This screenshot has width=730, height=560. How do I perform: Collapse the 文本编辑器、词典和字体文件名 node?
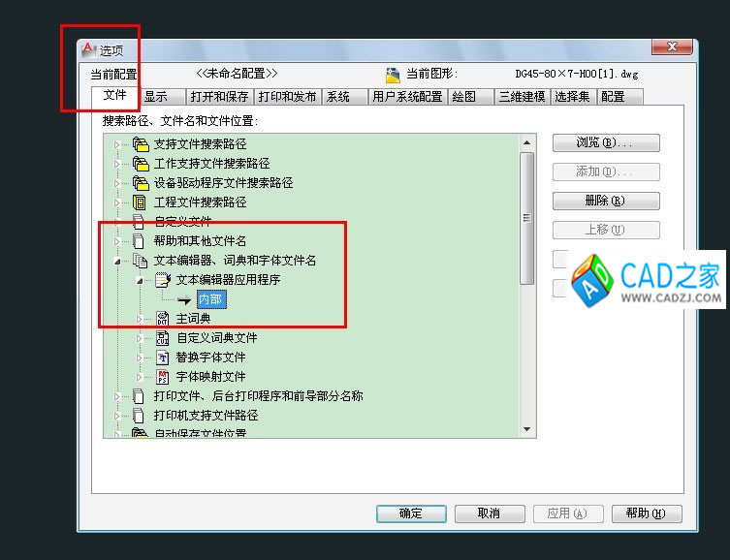tap(117, 262)
